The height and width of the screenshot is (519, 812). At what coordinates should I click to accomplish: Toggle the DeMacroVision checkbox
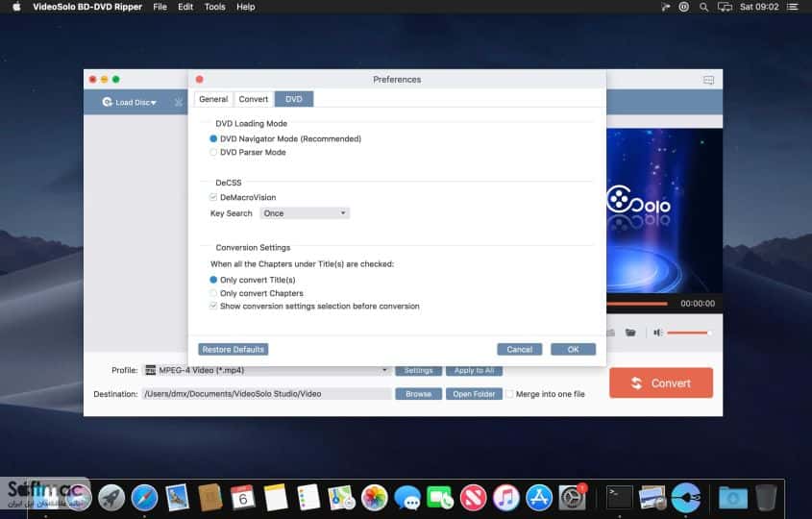[x=213, y=197]
